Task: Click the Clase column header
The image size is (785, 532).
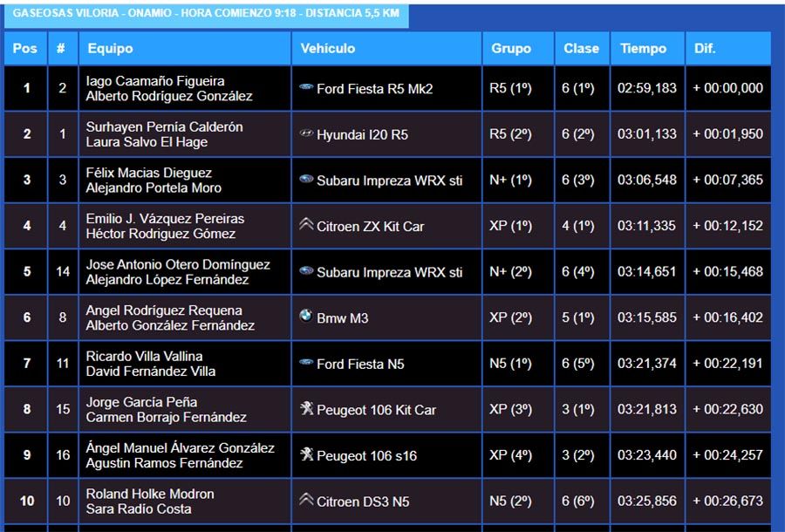Action: (581, 49)
